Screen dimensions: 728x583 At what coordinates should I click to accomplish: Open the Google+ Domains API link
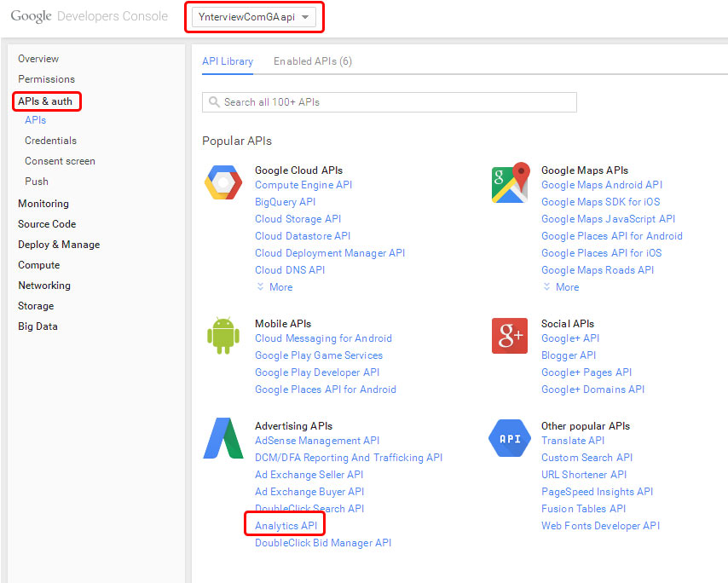click(x=593, y=389)
